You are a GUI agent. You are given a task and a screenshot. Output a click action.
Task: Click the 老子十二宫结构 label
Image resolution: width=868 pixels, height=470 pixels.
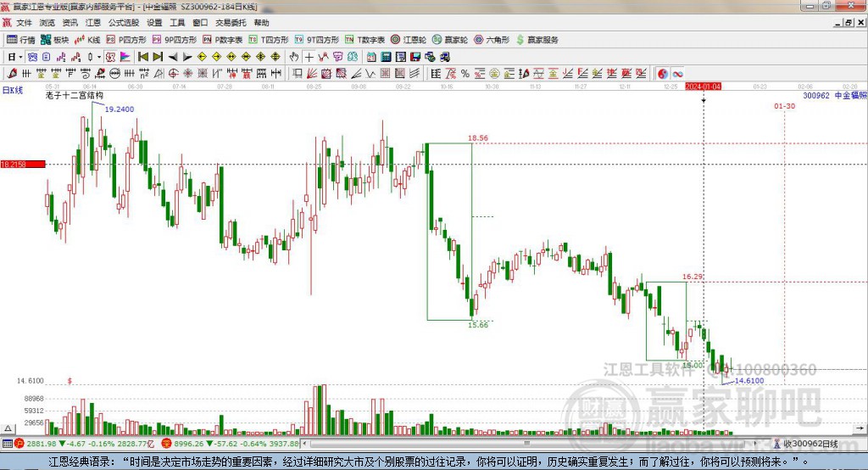click(x=75, y=95)
